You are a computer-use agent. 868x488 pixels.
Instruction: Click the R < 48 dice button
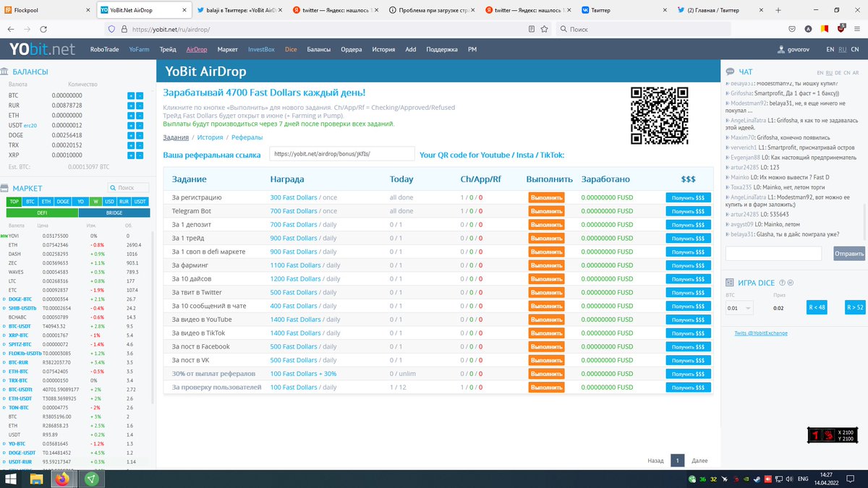point(817,307)
